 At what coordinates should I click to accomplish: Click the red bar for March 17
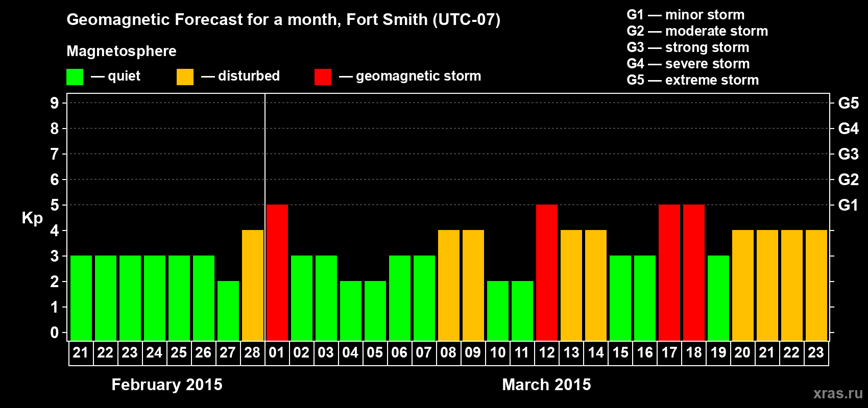coord(669,273)
